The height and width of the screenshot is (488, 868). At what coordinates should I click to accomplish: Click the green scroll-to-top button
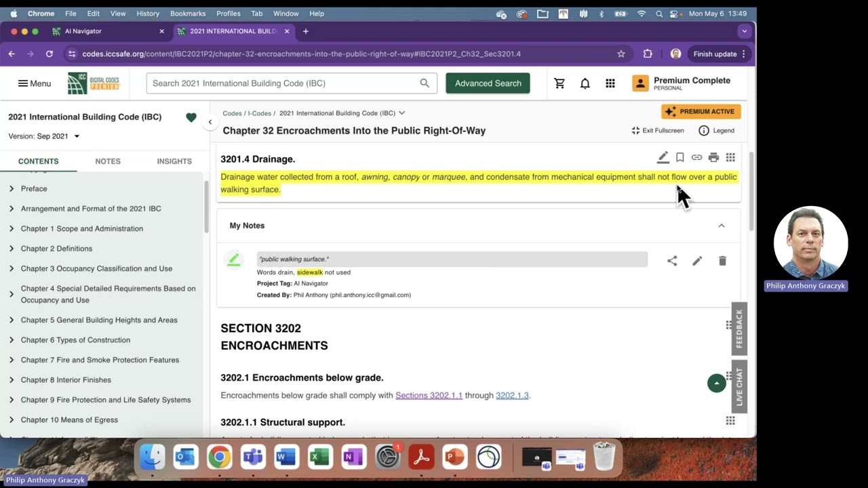click(x=717, y=383)
